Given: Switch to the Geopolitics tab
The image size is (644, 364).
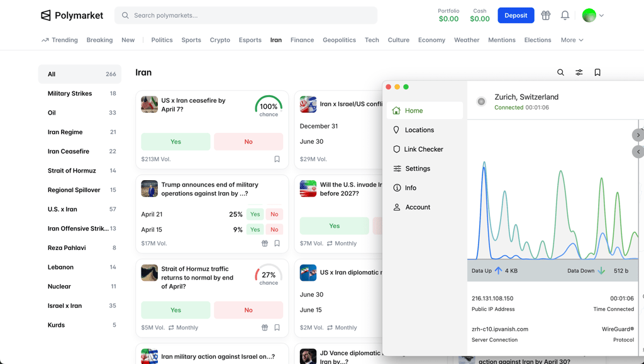Looking at the screenshot, I should tap(339, 40).
